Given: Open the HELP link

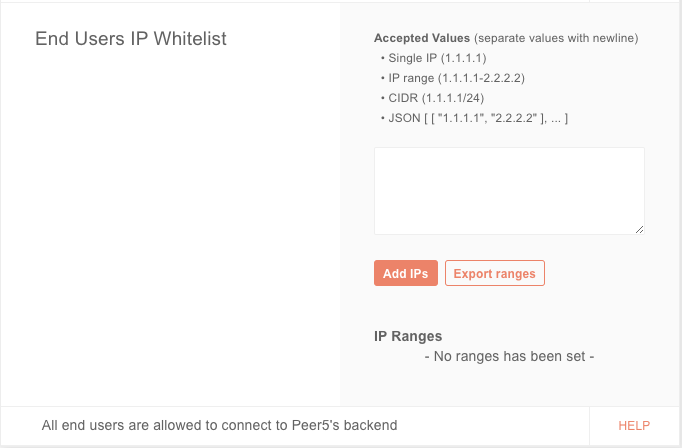Looking at the screenshot, I should coord(634,425).
